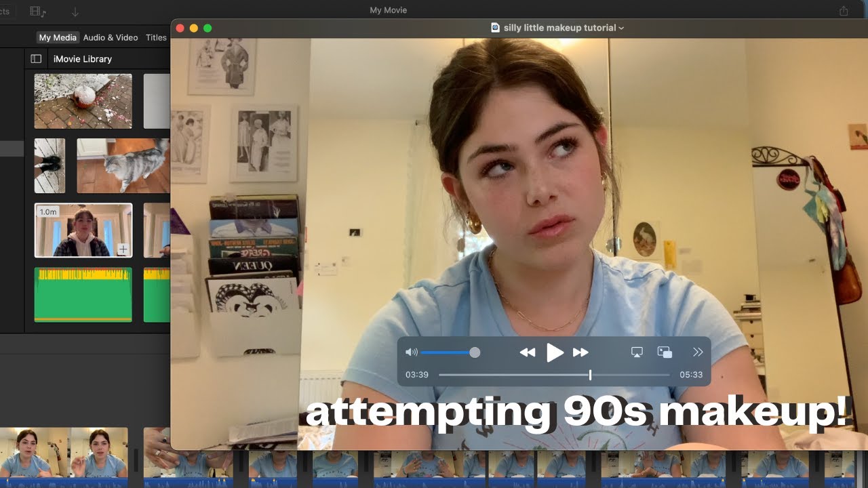The width and height of the screenshot is (868, 488).
Task: Click the fast-forward button in QuickTime
Action: [x=580, y=352]
